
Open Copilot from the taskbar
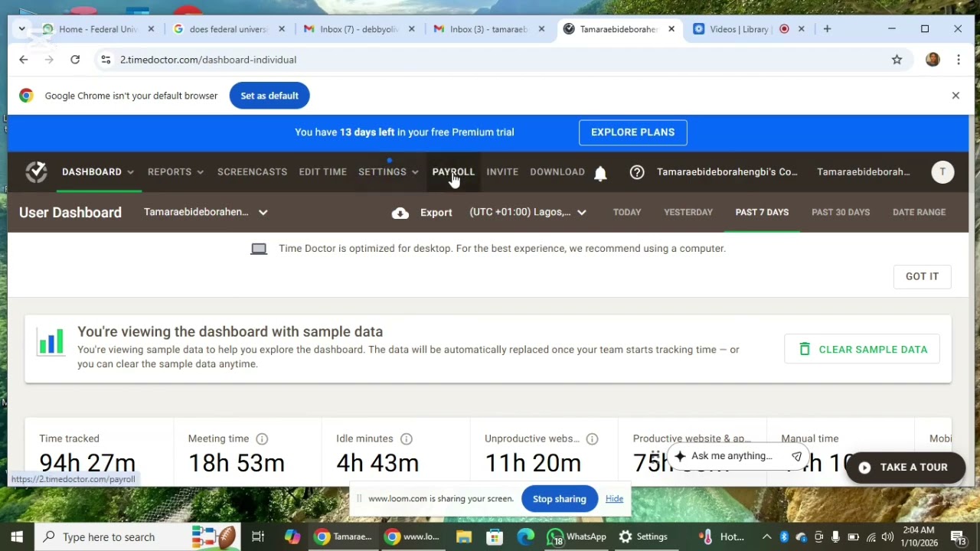coord(292,537)
